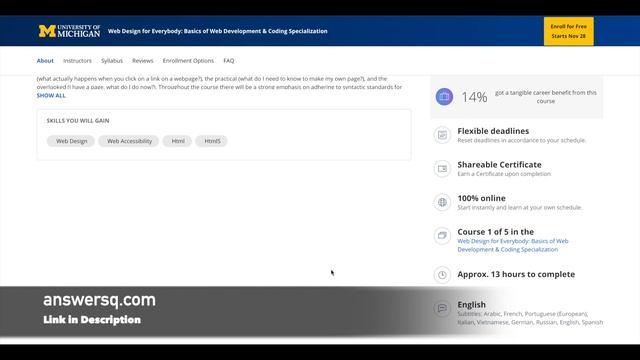Click the Flexible deadlines heading

(x=493, y=131)
